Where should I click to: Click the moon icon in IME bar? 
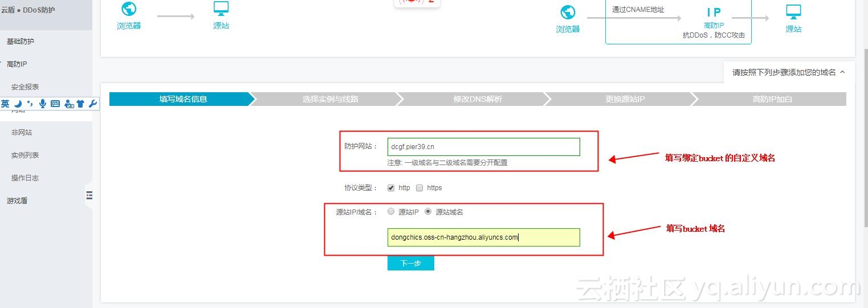click(18, 104)
